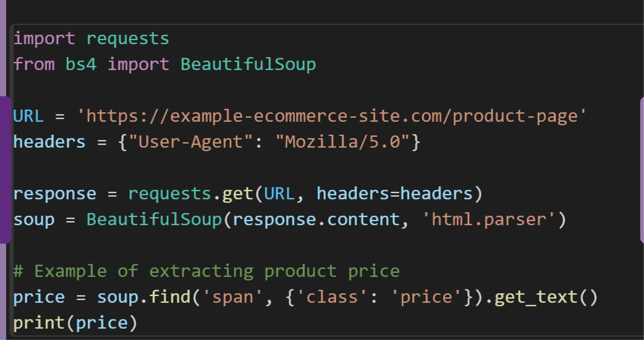This screenshot has height=340, width=644.
Task: Click the 'response.content' argument
Action: point(316,220)
